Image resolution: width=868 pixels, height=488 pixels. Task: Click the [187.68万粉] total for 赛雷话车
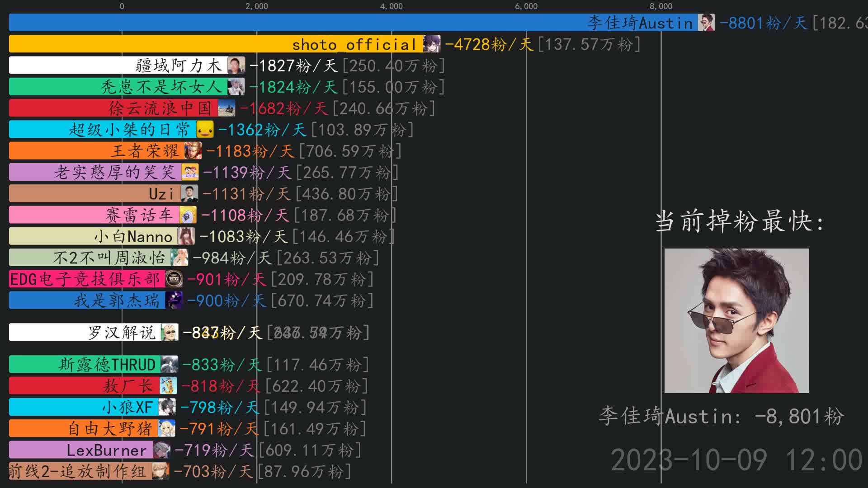coord(345,215)
